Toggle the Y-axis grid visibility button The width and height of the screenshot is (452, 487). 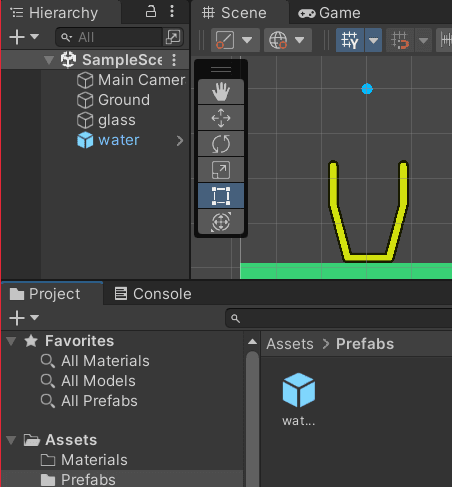tap(350, 40)
